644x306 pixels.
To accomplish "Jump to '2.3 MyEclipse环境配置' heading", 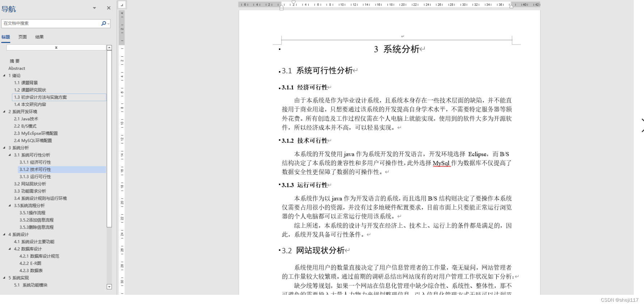I will [36, 133].
